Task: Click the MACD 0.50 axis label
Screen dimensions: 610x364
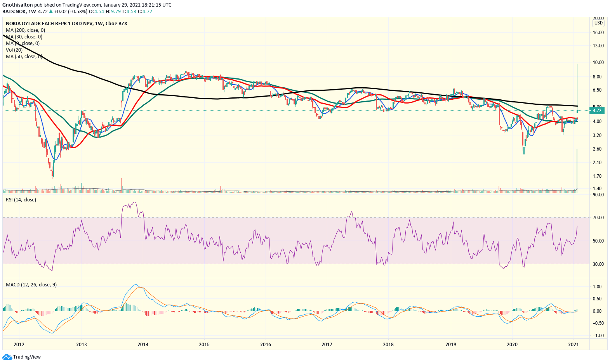Action: (x=598, y=299)
